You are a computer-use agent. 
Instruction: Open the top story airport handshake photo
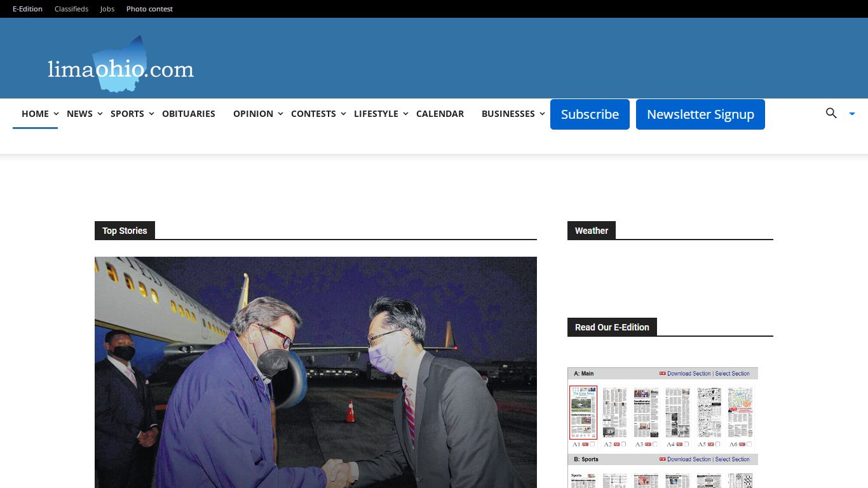point(316,372)
